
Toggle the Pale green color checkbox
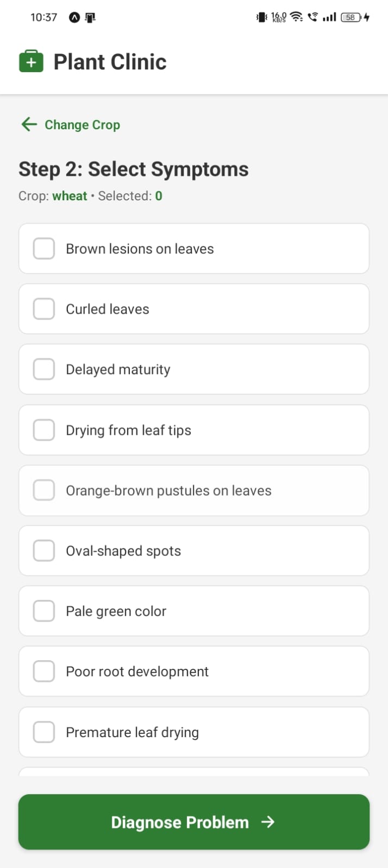pos(44,611)
